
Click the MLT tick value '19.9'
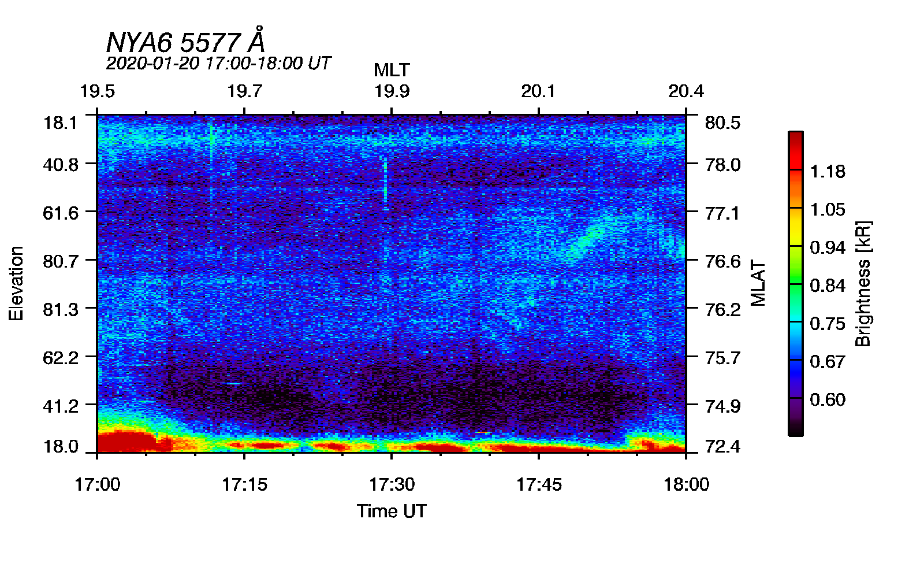[392, 91]
